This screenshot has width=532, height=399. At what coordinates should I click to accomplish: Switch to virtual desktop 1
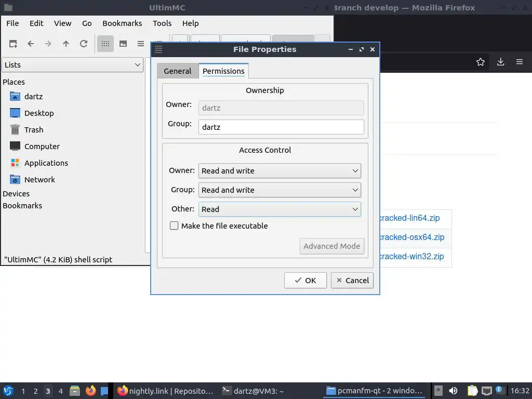(x=23, y=391)
